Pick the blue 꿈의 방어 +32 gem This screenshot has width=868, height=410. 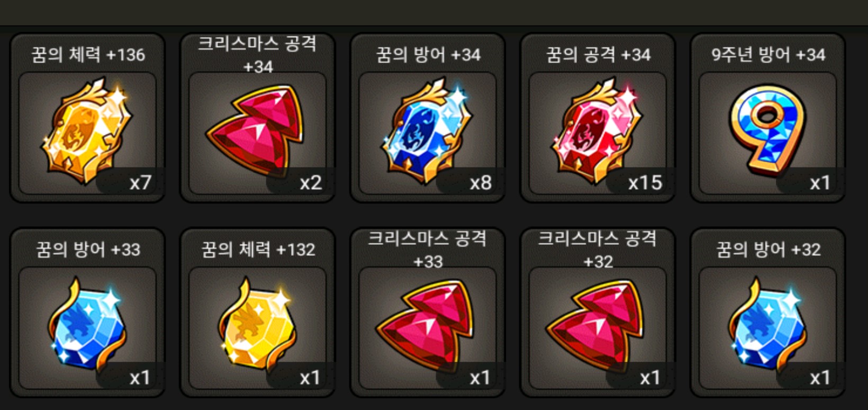click(x=767, y=323)
